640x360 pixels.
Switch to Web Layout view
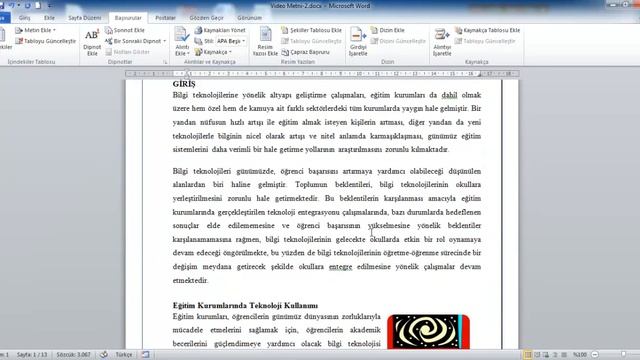click(546, 355)
